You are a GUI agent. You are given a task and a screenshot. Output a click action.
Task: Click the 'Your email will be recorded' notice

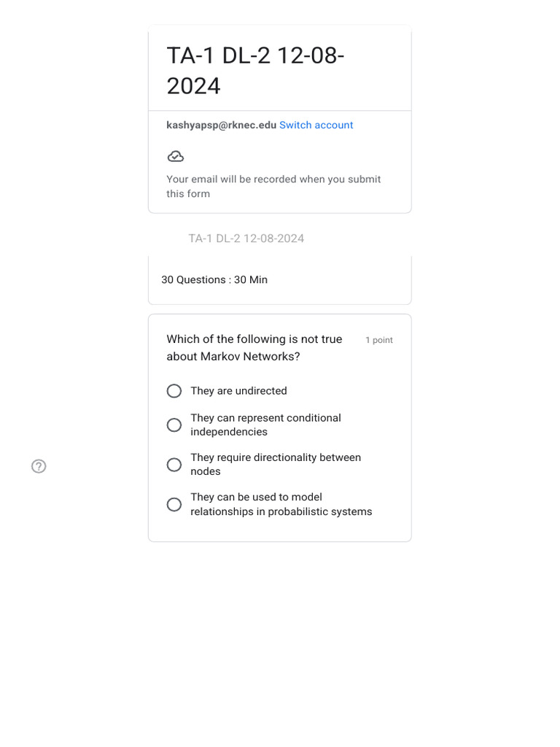pos(273,186)
